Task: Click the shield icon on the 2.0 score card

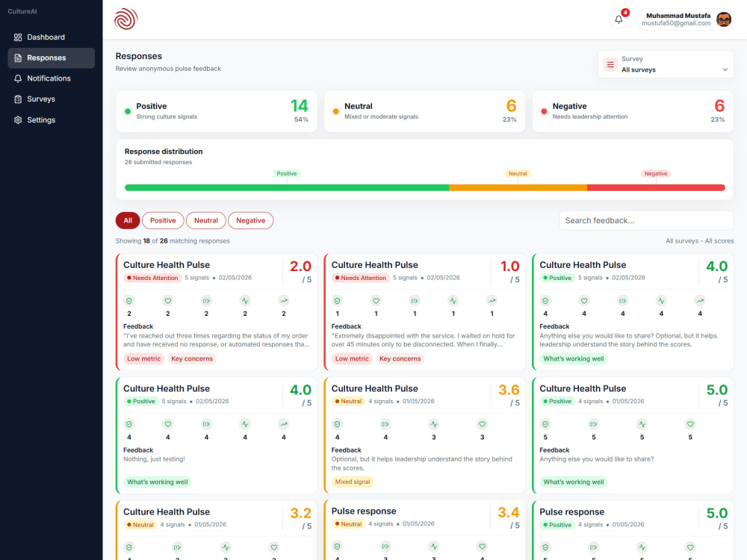Action: (129, 300)
